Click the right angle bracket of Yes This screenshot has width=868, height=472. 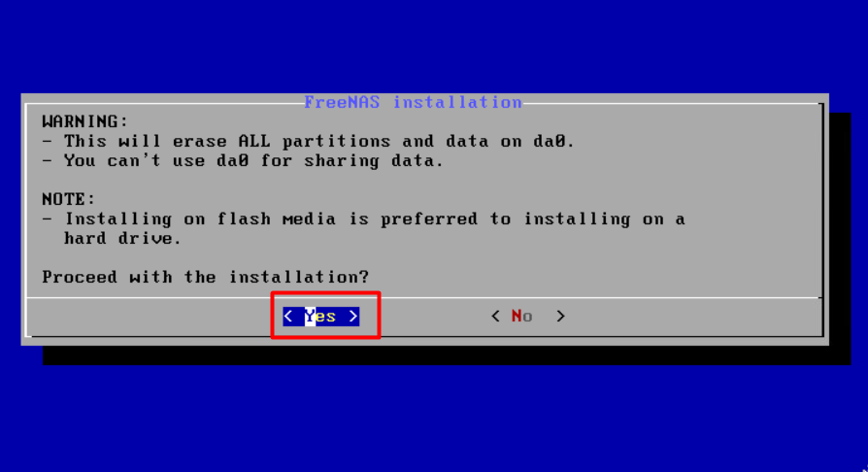coord(353,317)
